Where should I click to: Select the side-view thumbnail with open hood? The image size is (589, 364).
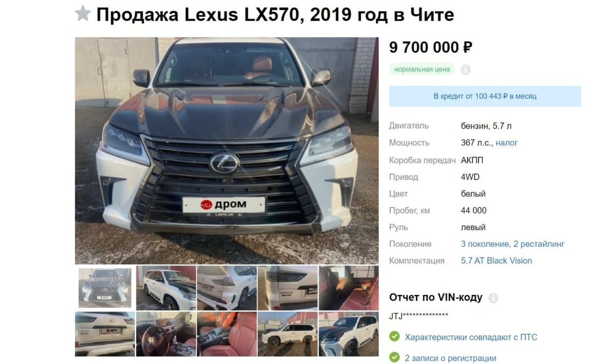(166, 288)
